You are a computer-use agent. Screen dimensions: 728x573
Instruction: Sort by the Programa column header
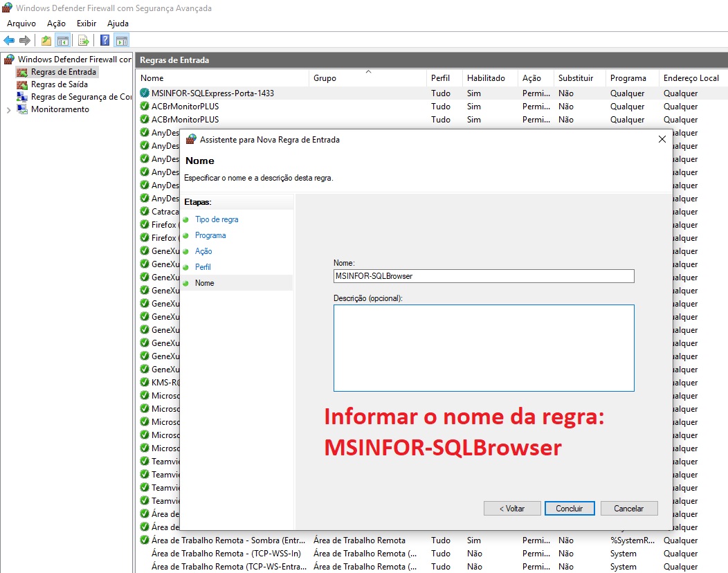pos(633,78)
